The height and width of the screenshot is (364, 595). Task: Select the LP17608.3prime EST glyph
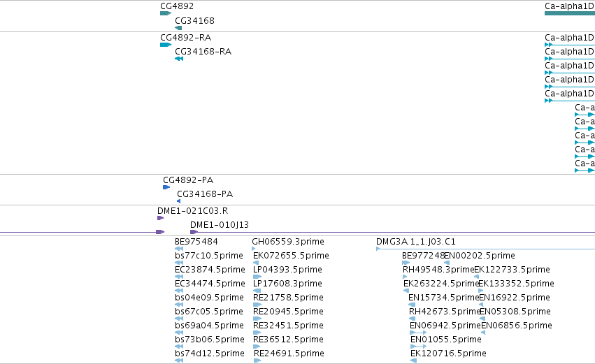click(x=257, y=291)
